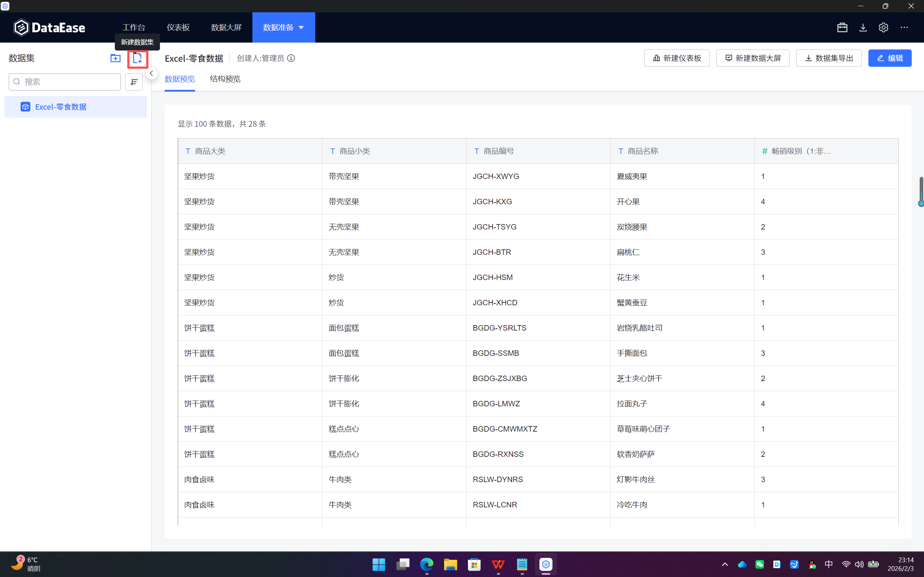Collapse the dataset sidebar panel
Viewport: 924px width, 577px height.
(x=152, y=73)
